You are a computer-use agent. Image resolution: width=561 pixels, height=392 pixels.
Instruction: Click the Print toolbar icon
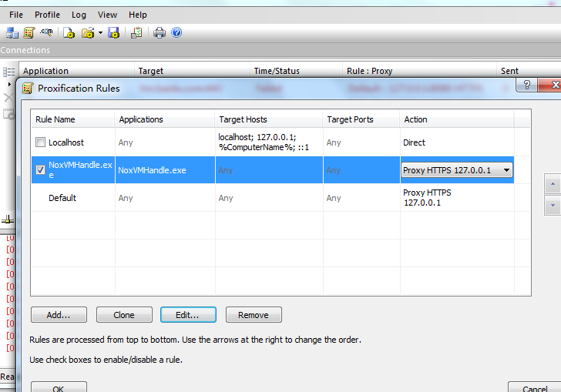(160, 33)
